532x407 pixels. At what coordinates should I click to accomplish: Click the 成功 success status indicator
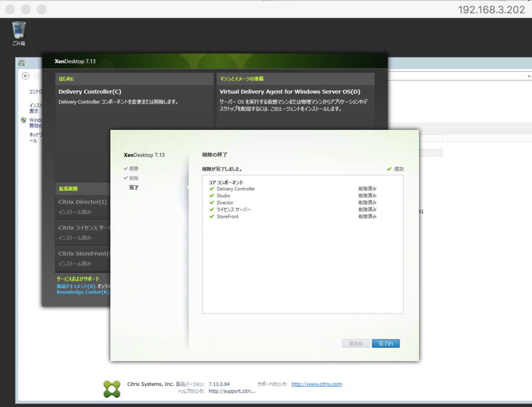coord(395,169)
